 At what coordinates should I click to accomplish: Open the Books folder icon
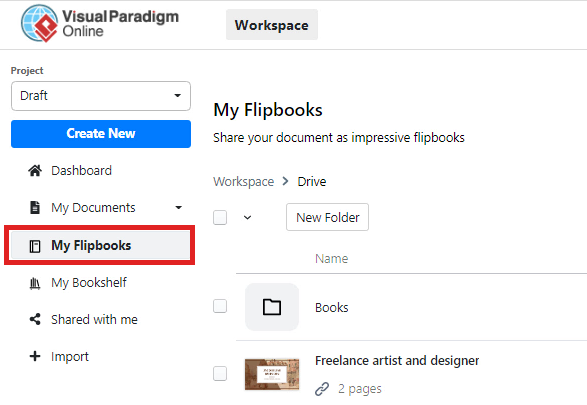click(x=272, y=307)
